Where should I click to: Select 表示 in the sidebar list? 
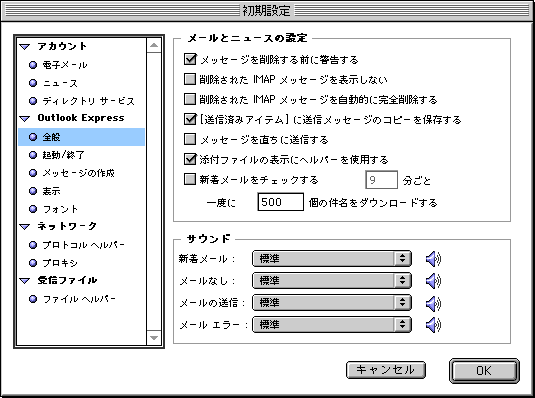(51, 191)
